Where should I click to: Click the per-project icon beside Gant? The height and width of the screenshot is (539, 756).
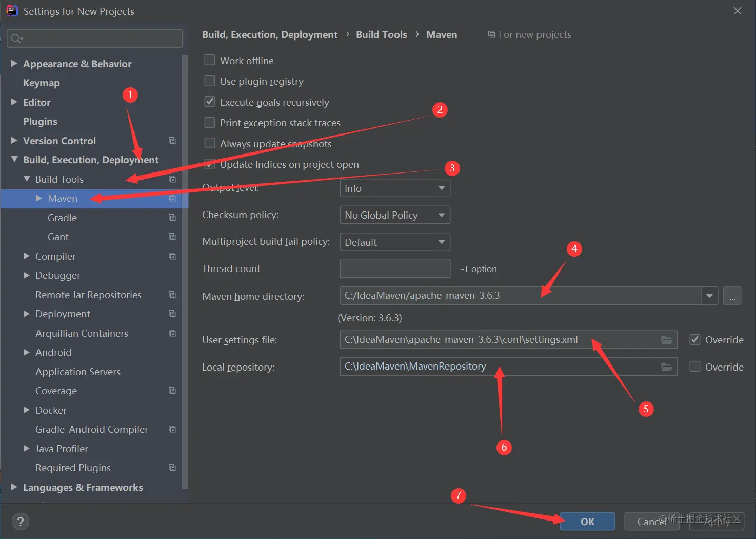pyautogui.click(x=172, y=237)
